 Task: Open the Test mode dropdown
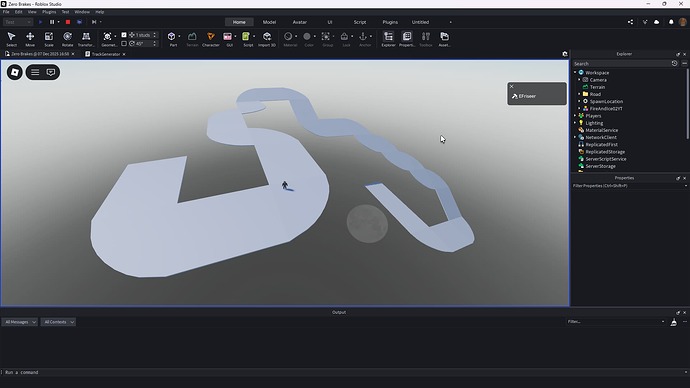coord(18,22)
